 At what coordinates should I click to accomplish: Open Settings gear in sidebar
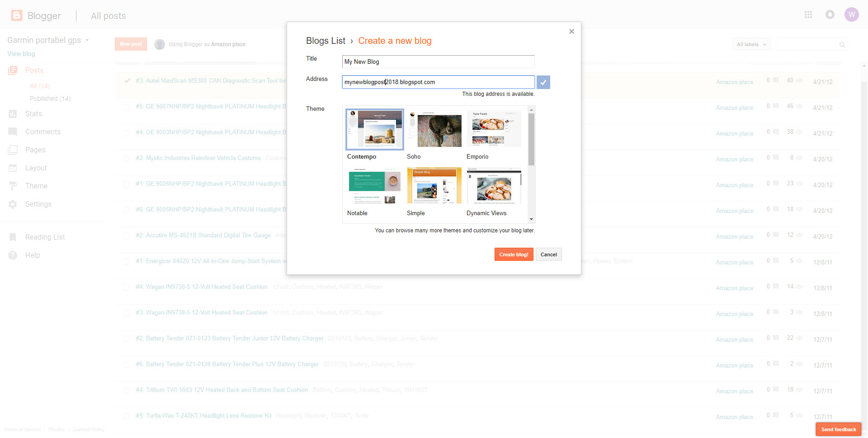click(x=13, y=204)
